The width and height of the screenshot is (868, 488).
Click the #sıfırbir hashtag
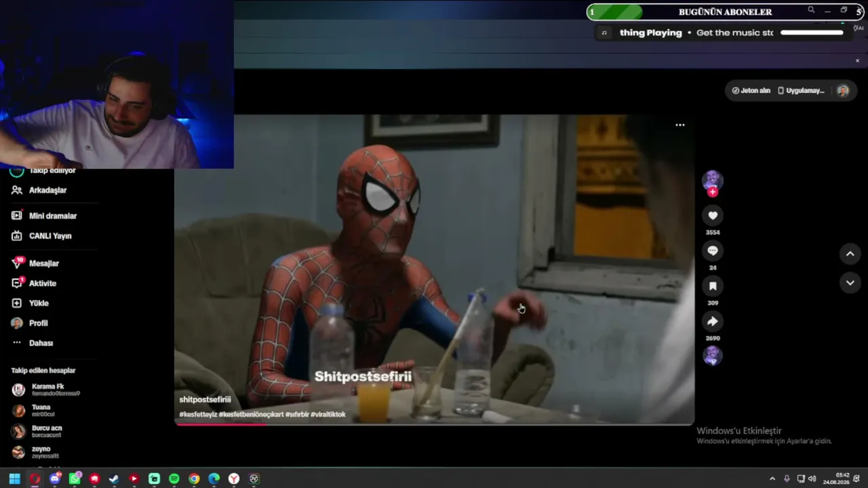297,415
